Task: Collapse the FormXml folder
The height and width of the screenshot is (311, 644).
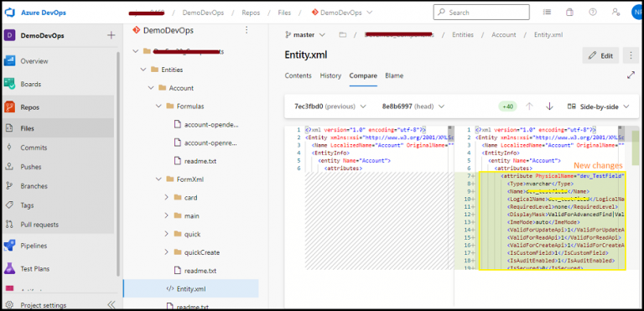Action: pos(158,179)
